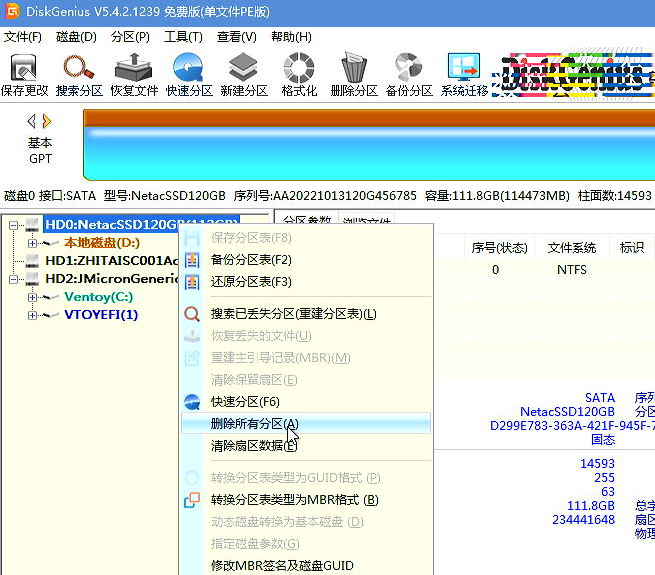
Task: Click the NetacSSD120GB model value in details
Action: [x=567, y=412]
